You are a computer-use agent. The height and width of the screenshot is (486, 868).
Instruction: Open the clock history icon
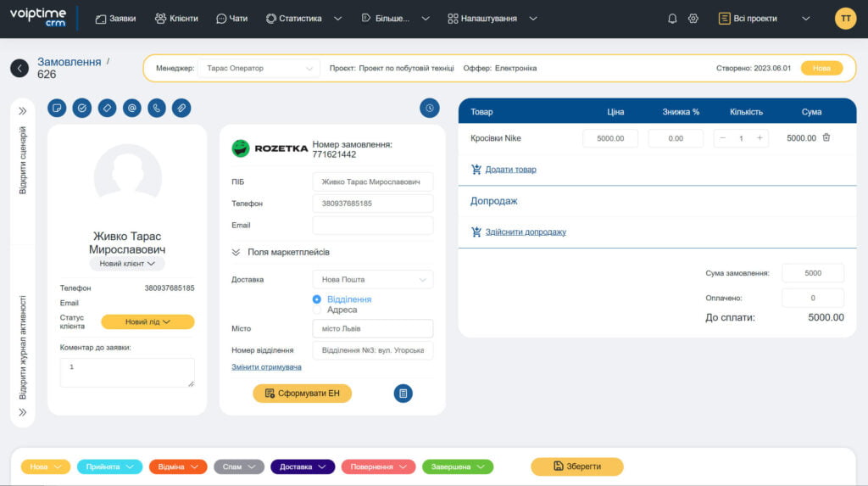(x=430, y=108)
